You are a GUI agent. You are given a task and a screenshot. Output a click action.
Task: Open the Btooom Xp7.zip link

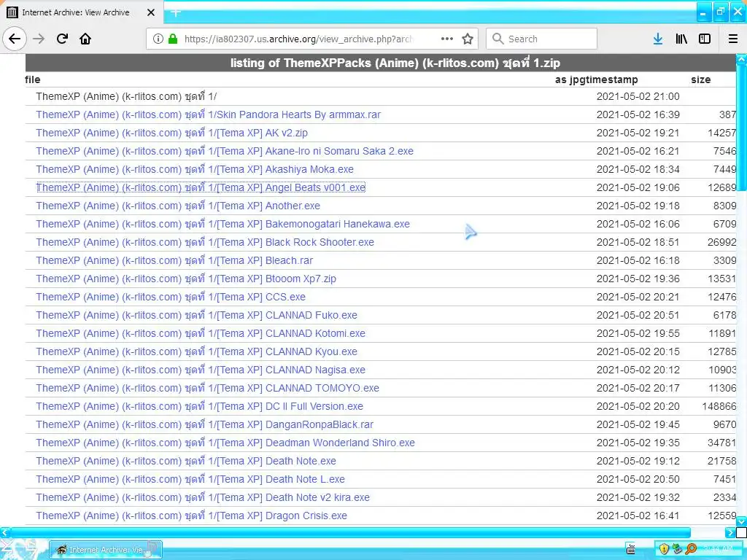pos(186,279)
